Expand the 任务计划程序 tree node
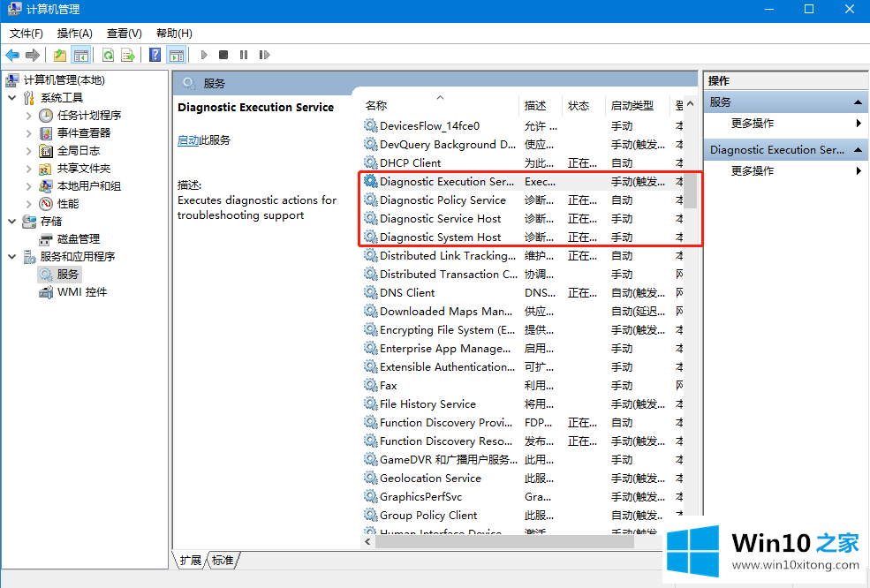 click(x=29, y=116)
